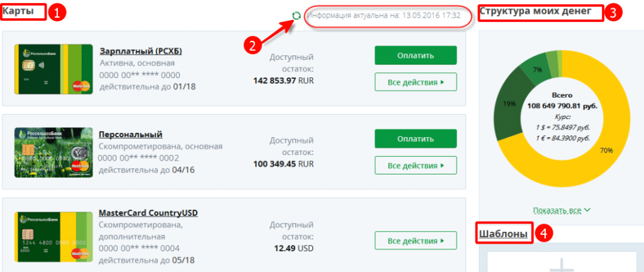Click the green refresh information icon
This screenshot has width=644, height=272.
pos(296,16)
